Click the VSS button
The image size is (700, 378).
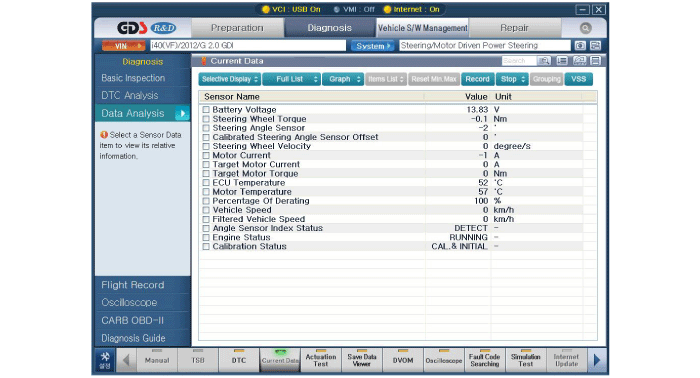pyautogui.click(x=579, y=79)
